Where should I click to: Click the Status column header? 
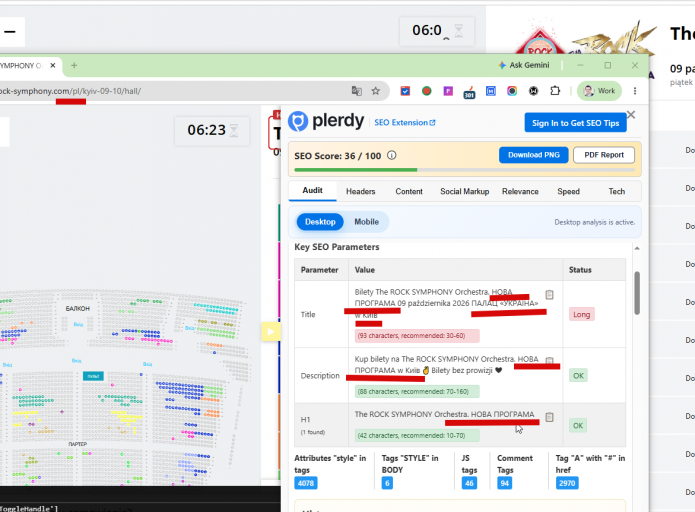pos(580,270)
